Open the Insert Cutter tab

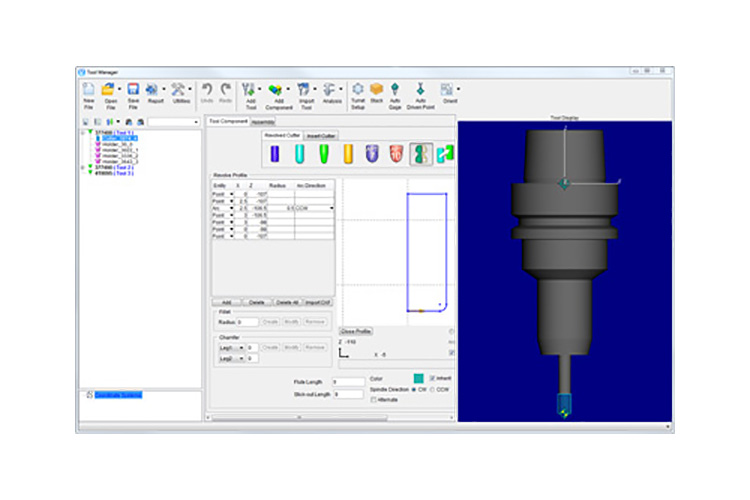click(x=321, y=136)
